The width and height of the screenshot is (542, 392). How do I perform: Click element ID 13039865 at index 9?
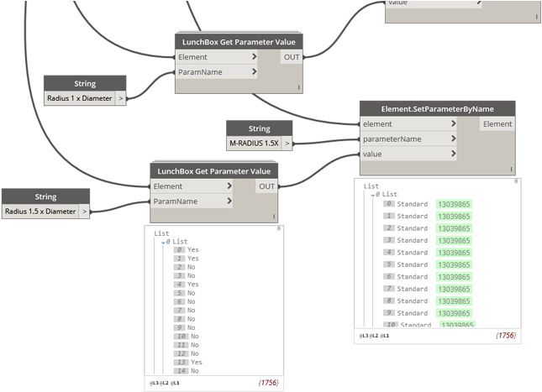454,313
